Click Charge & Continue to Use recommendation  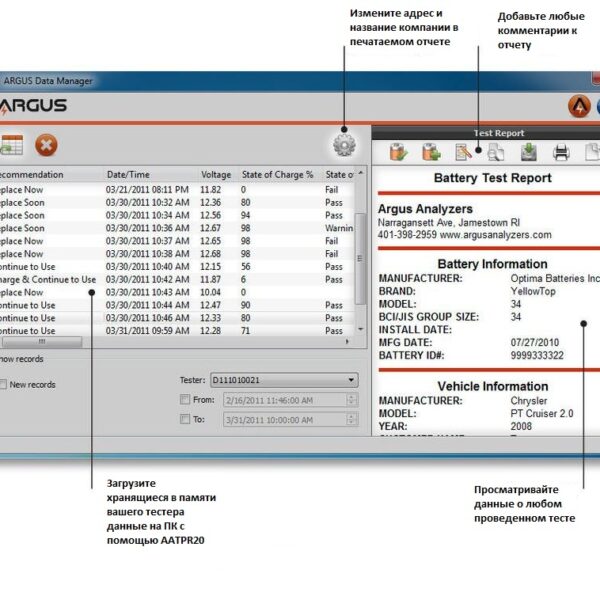48,280
